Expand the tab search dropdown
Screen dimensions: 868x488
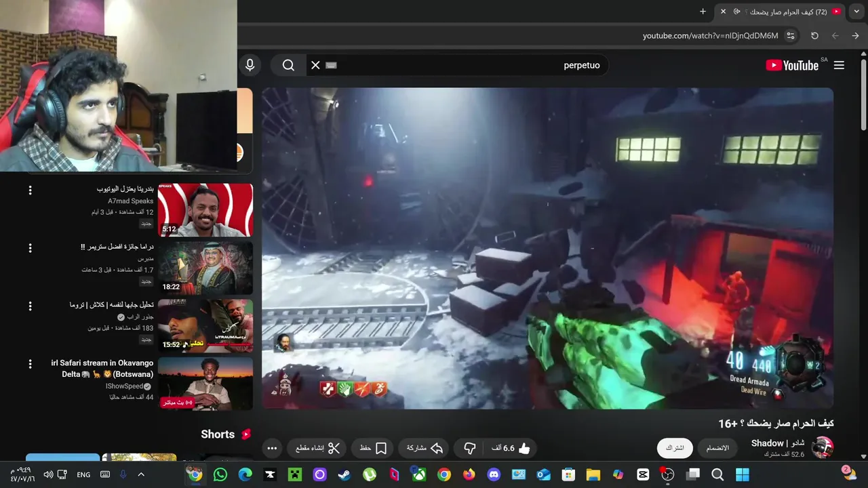pyautogui.click(x=856, y=12)
